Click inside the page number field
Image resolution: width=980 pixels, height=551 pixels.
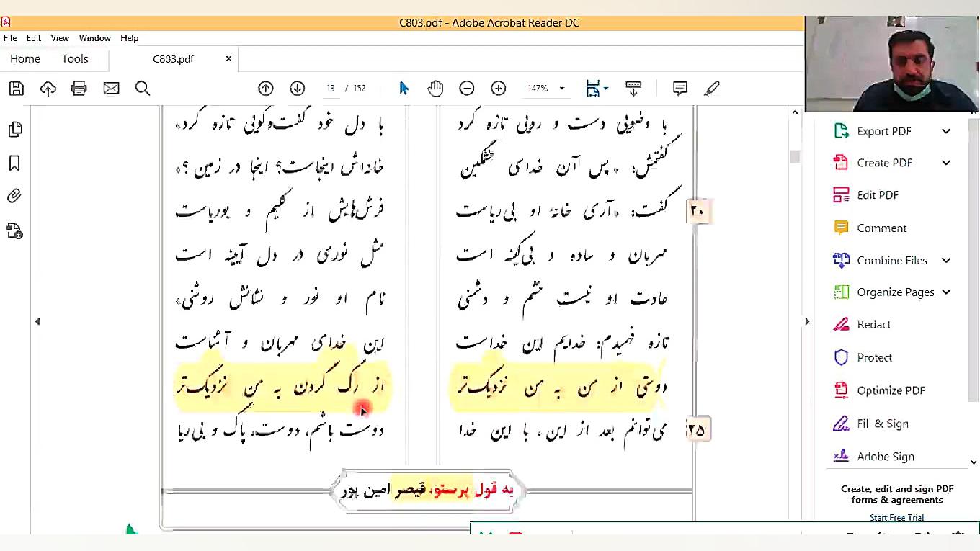[x=330, y=88]
